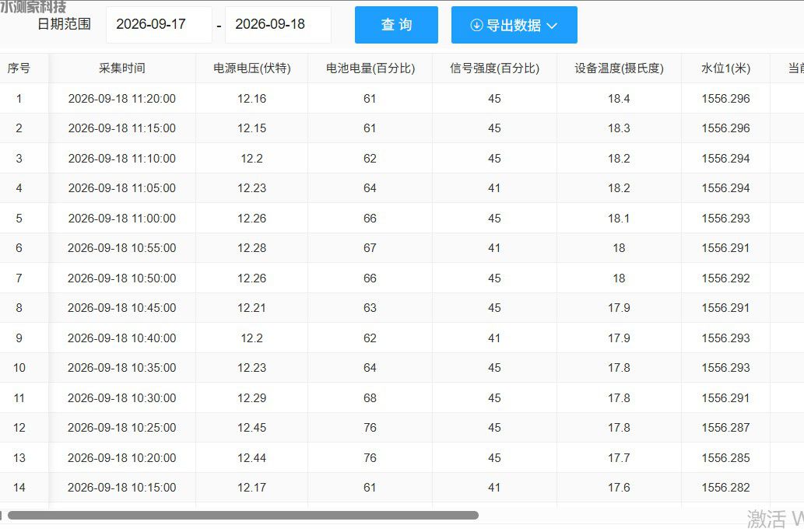The height and width of the screenshot is (532, 804).
Task: Click water level 1556.285 in row 13
Action: click(725, 458)
